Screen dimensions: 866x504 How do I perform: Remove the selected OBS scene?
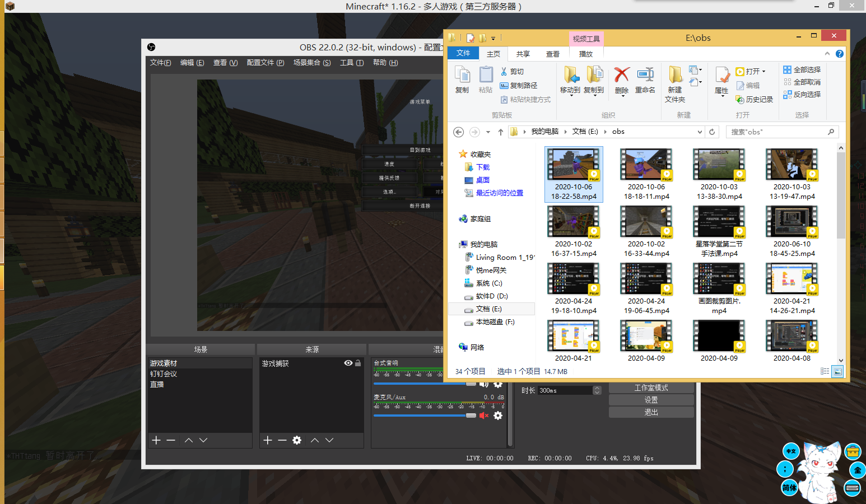(171, 440)
